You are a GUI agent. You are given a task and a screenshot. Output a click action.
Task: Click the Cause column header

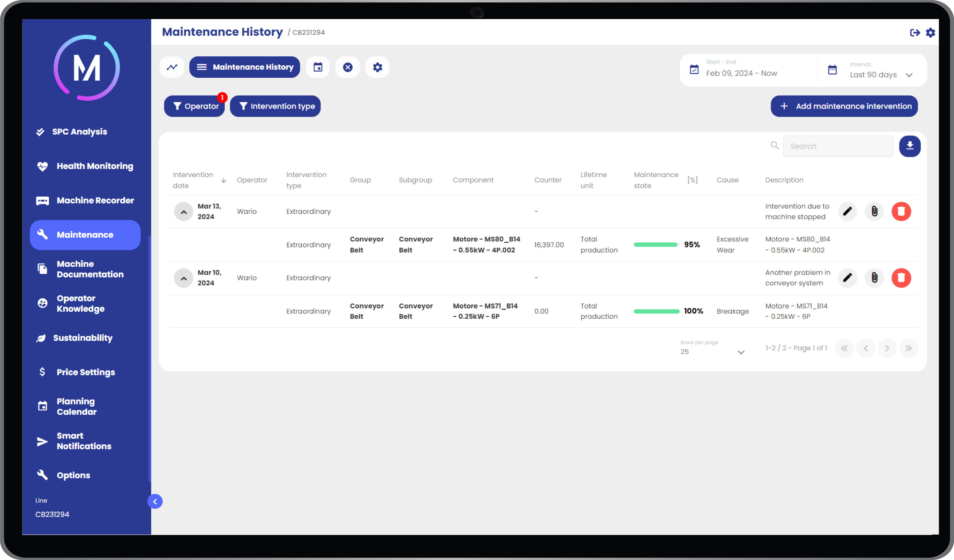pos(727,180)
